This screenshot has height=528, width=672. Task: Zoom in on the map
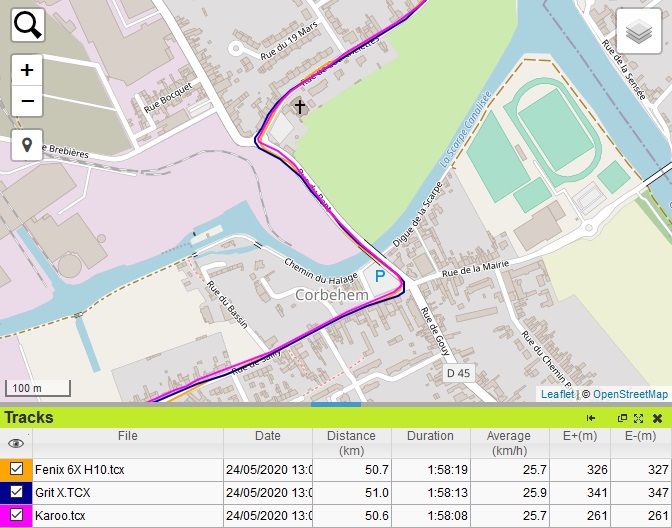[27, 70]
